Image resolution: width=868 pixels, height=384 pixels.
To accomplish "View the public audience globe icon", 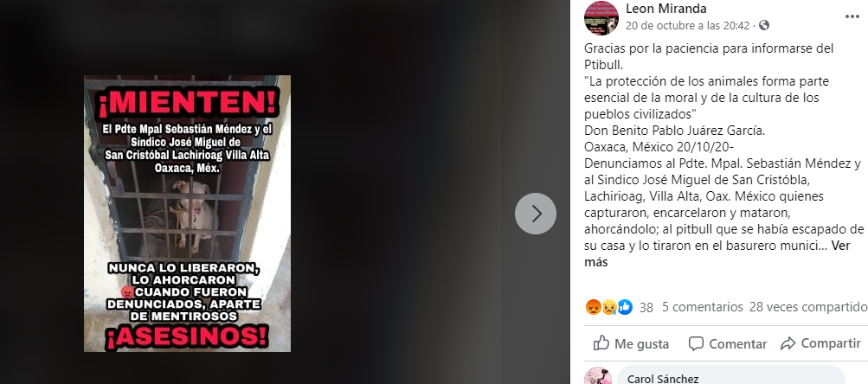I will [x=764, y=25].
